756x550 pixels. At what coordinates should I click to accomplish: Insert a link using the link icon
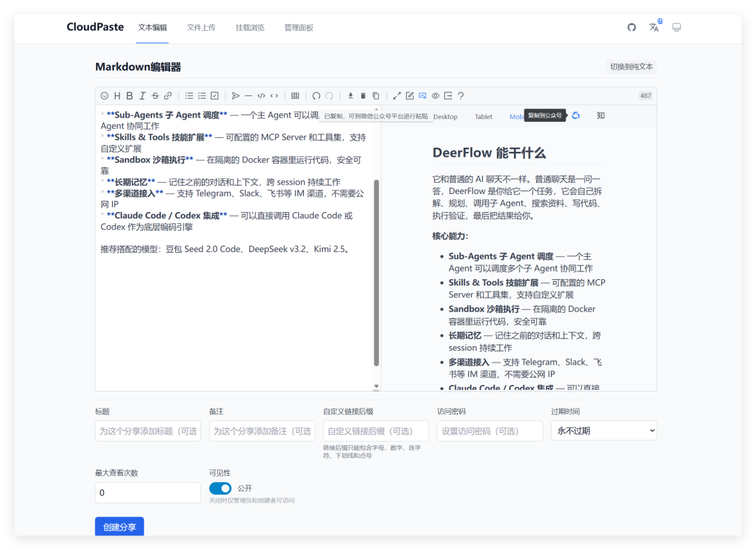(x=168, y=96)
